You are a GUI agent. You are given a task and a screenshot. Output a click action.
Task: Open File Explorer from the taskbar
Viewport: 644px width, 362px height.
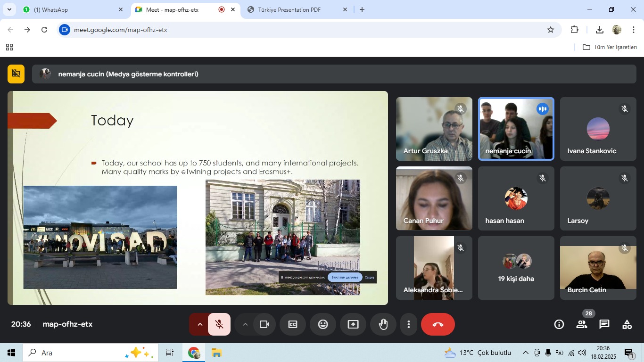pos(216,353)
